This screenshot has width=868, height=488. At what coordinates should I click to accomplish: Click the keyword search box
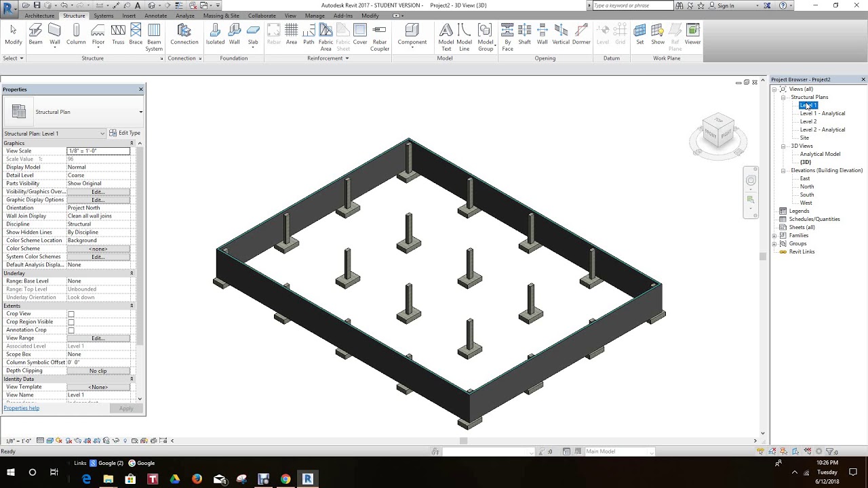click(x=633, y=5)
